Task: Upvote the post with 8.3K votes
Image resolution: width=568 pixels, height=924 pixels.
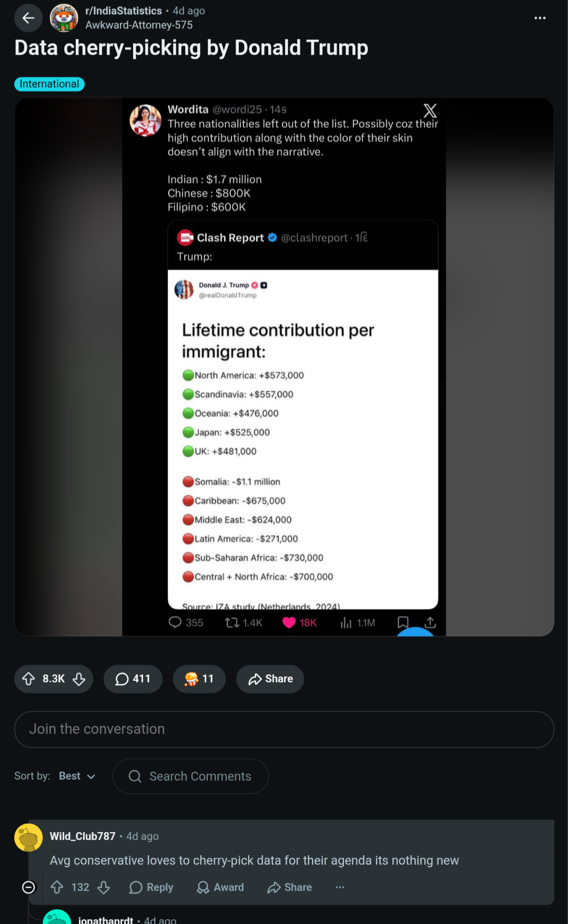Action: [x=29, y=679]
